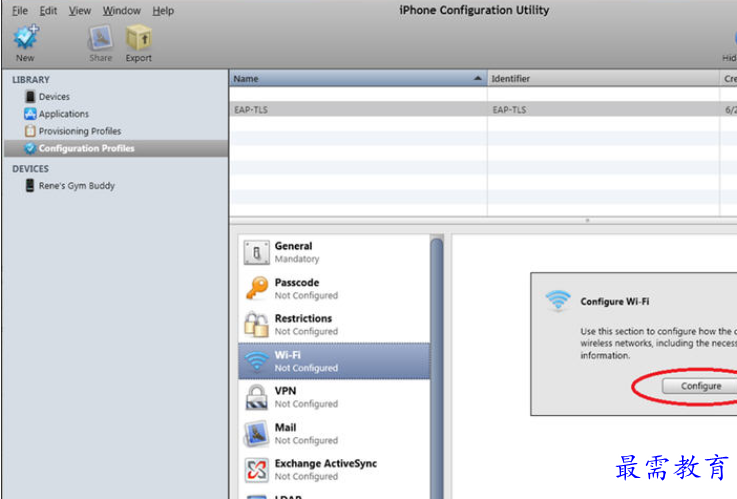Click the Rene's Gym Buddy phone icon
Screen dimensions: 737x499
(x=30, y=186)
